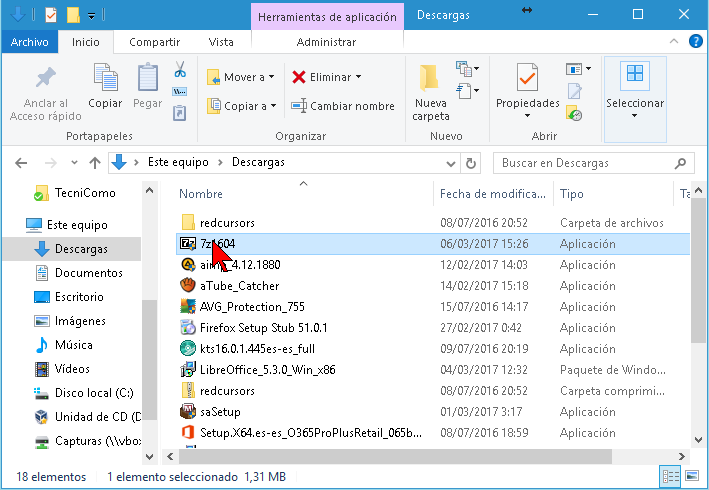Click the Herramientas de aplicación tab header

[x=327, y=17]
